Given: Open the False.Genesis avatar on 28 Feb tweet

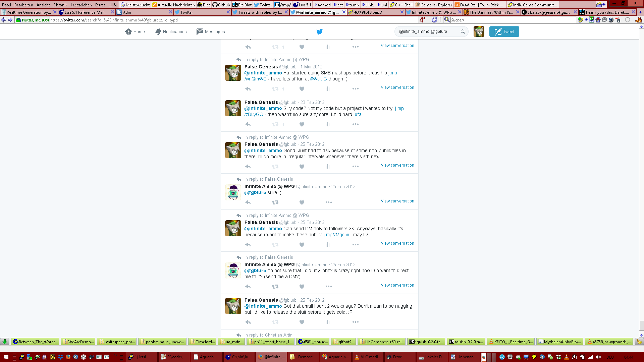Looking at the screenshot, I should (x=233, y=108).
